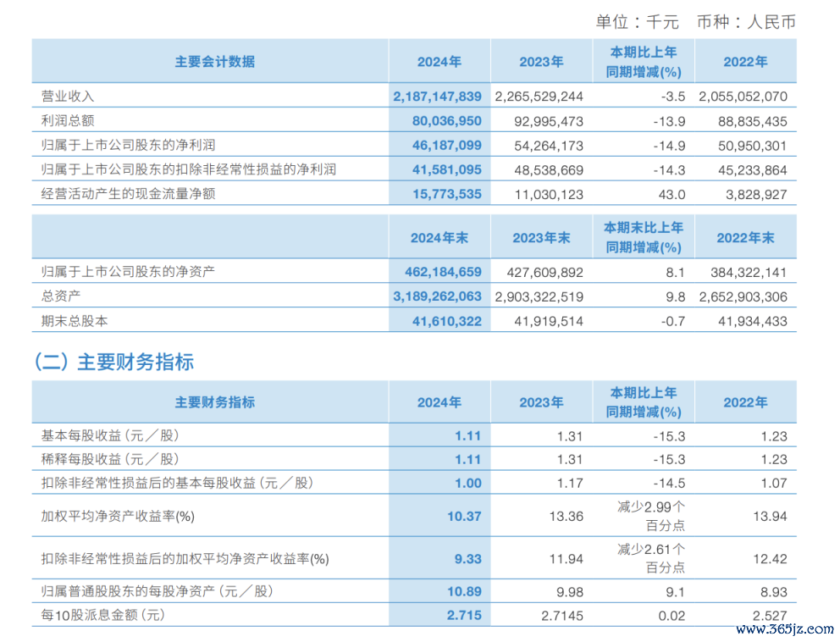The image size is (840, 642).
Task: Select 2022 cash flow 3,828,927
Action: click(756, 194)
